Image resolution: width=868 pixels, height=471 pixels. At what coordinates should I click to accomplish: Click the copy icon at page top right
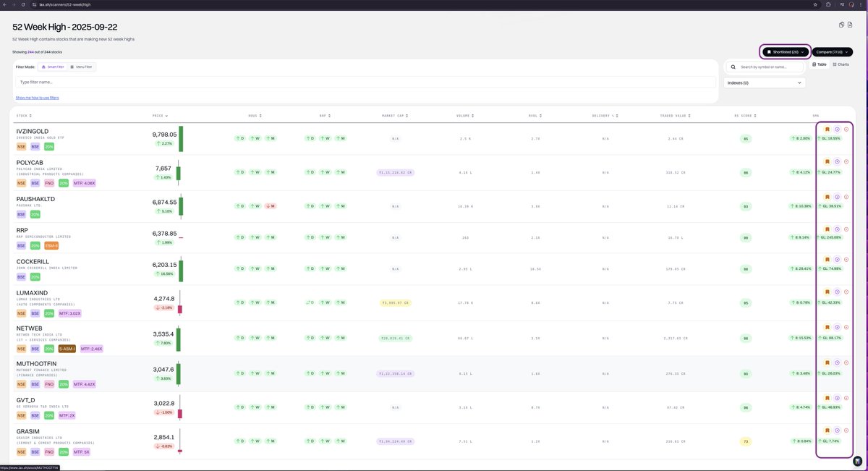[842, 25]
